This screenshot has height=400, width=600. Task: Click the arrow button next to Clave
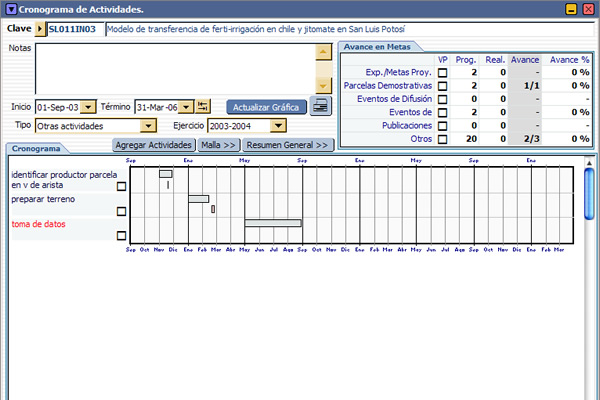(x=40, y=30)
